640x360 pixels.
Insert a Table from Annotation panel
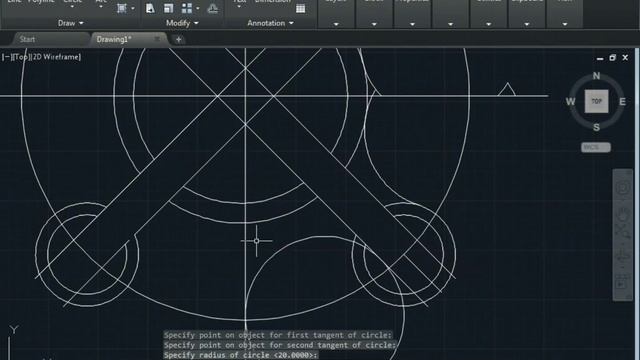click(300, 9)
